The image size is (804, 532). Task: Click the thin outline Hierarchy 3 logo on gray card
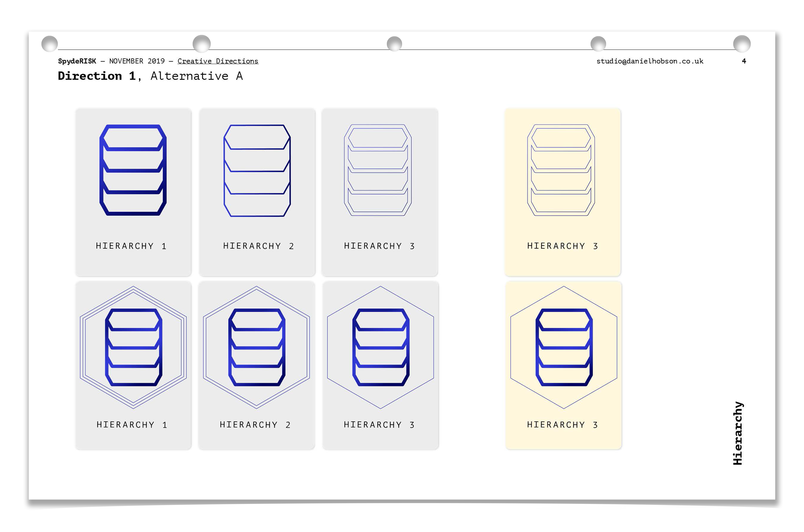[x=378, y=170]
